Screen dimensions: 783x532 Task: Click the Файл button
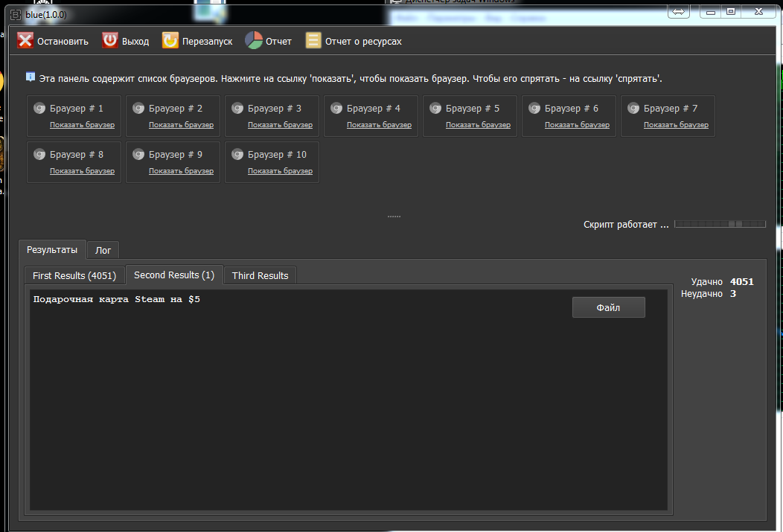[608, 307]
